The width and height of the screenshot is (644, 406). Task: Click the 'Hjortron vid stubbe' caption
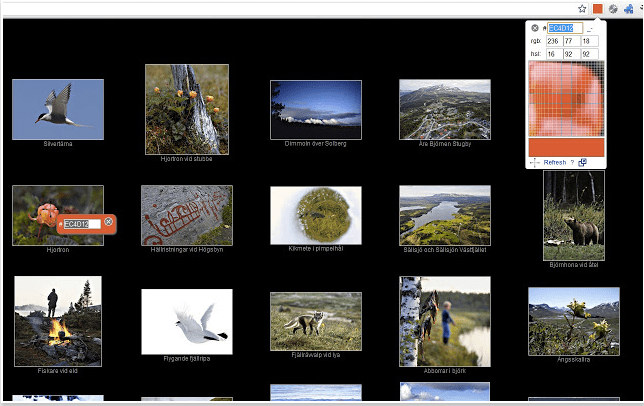point(186,159)
